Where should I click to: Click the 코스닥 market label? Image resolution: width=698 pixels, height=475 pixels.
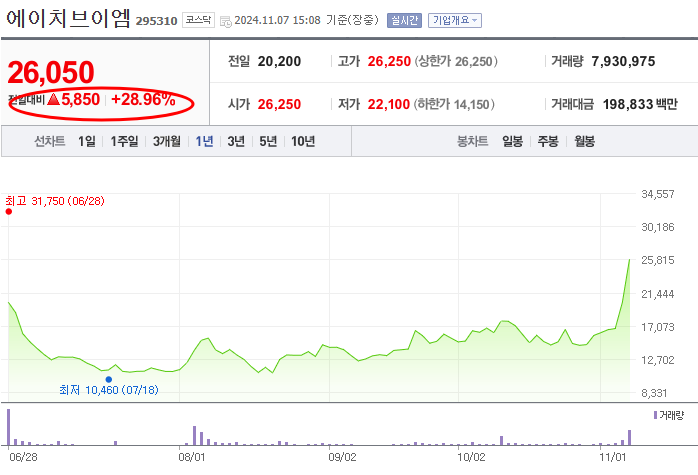pos(198,20)
